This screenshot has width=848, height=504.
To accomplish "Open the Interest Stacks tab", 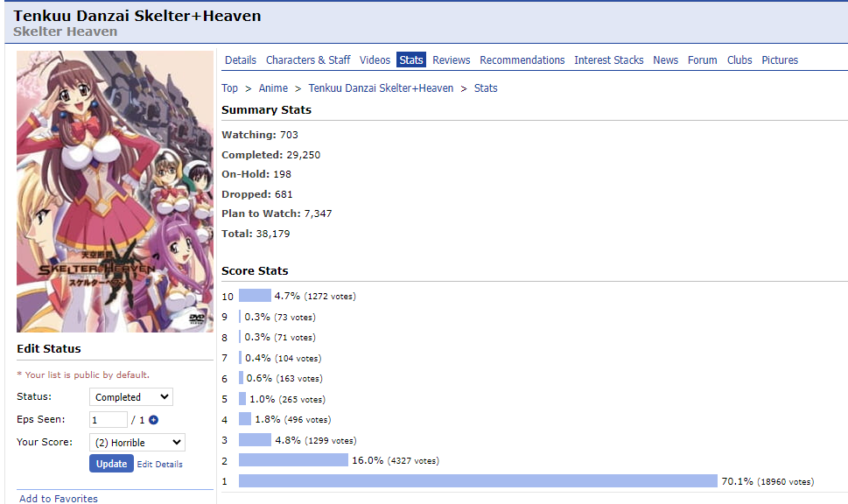I will pyautogui.click(x=609, y=60).
